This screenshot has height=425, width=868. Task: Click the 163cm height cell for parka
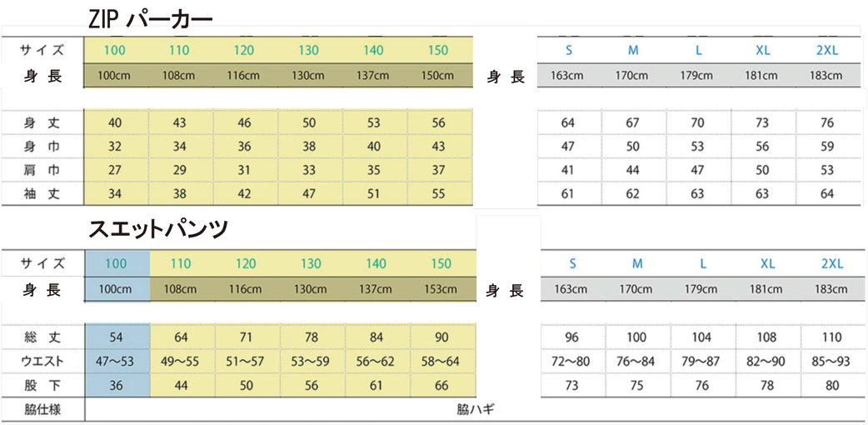[568, 76]
